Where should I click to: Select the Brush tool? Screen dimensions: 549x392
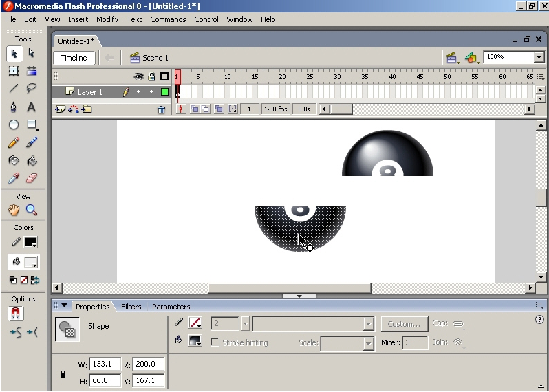[32, 142]
